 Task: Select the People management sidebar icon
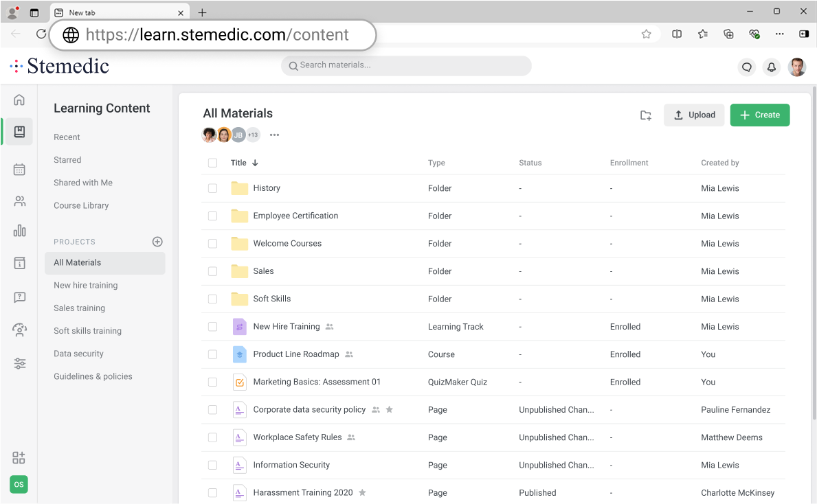coord(19,201)
